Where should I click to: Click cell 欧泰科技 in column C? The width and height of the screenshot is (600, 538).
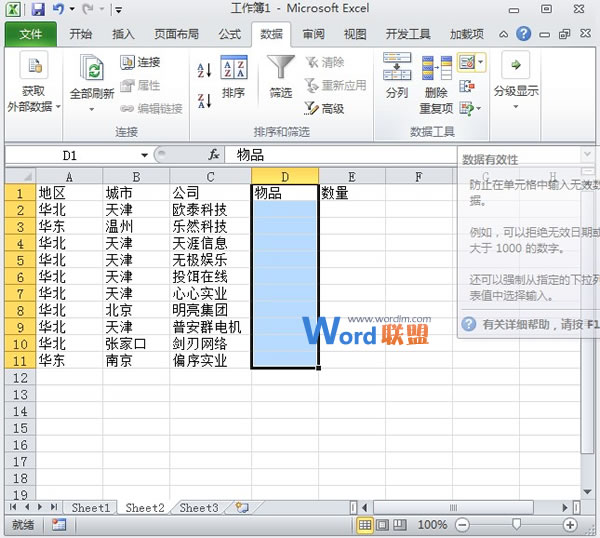point(210,210)
